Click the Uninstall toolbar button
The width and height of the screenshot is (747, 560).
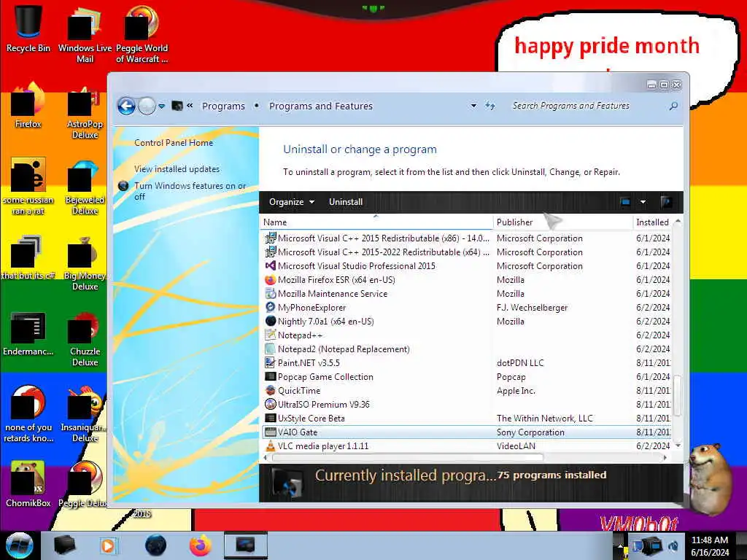[346, 202]
